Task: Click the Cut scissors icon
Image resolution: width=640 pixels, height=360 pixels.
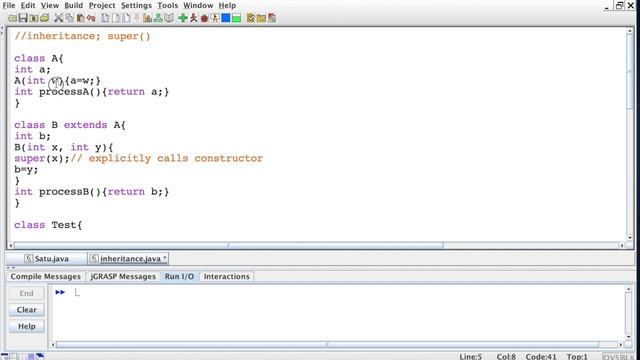Action: point(59,18)
